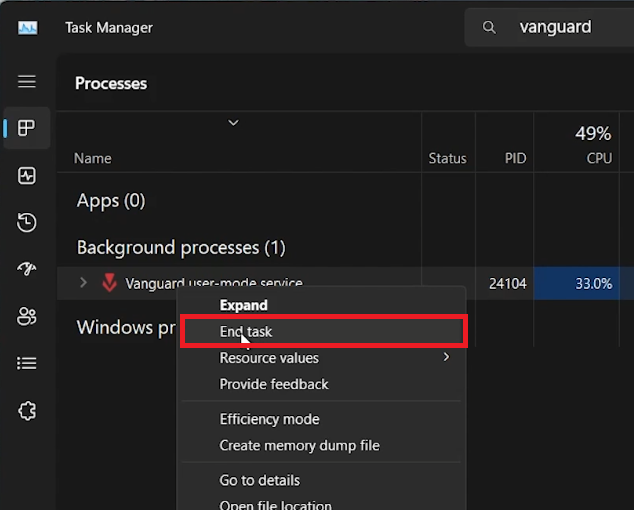Click the Vanguard red shield icon
This screenshot has width=634, height=510.
(x=110, y=283)
